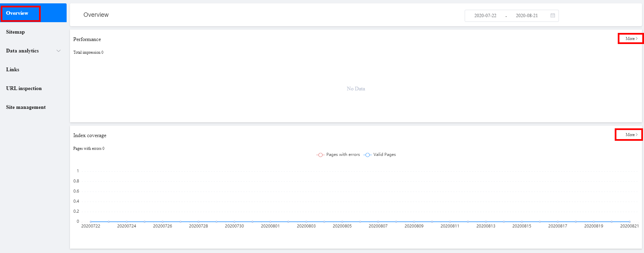Set the start date 2020-07-22 field
This screenshot has height=253, width=644.
pos(485,15)
